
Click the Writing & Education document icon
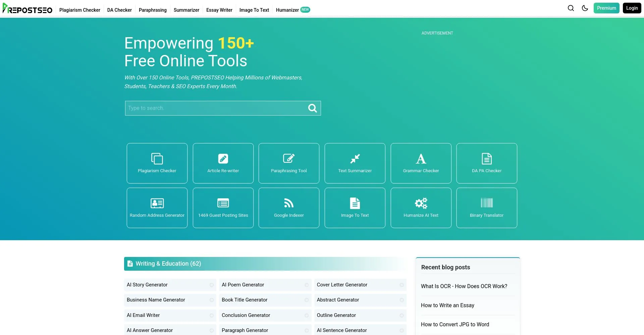coord(130,264)
